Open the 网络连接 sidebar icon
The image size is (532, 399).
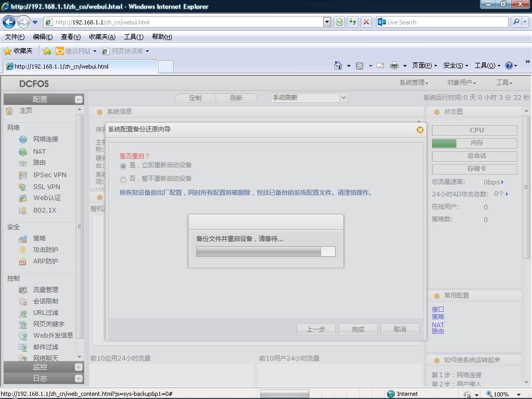23,139
